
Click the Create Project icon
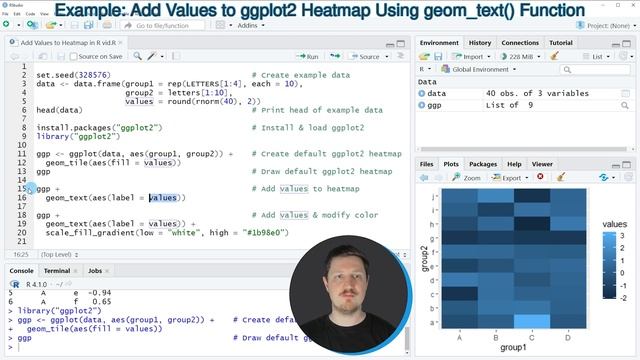pyautogui.click(x=32, y=25)
